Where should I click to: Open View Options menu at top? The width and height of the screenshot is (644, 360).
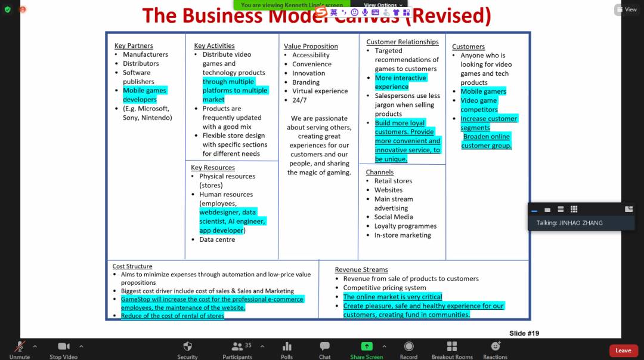tap(383, 5)
